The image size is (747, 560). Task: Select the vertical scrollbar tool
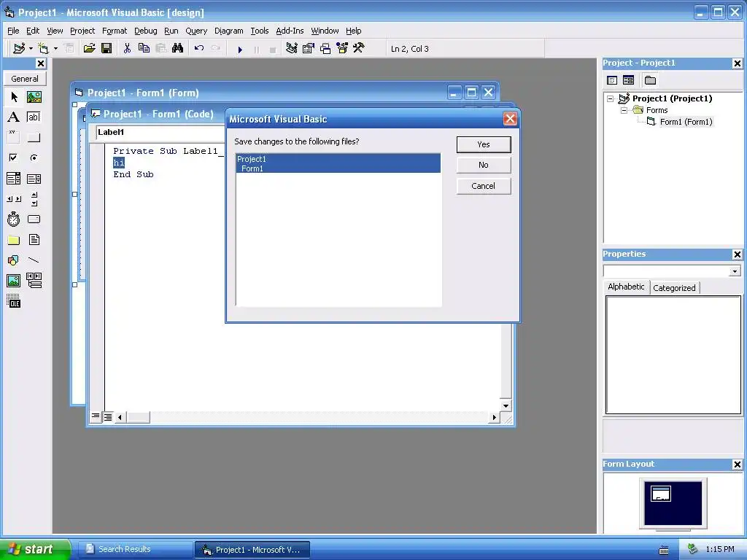[x=34, y=199]
